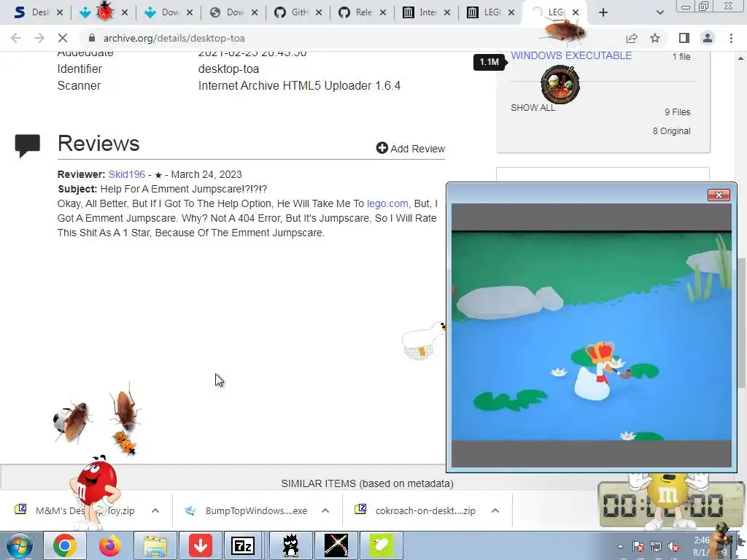Expand options for cokroach-on-deskt zip download
747x560 pixels.
pyautogui.click(x=495, y=510)
